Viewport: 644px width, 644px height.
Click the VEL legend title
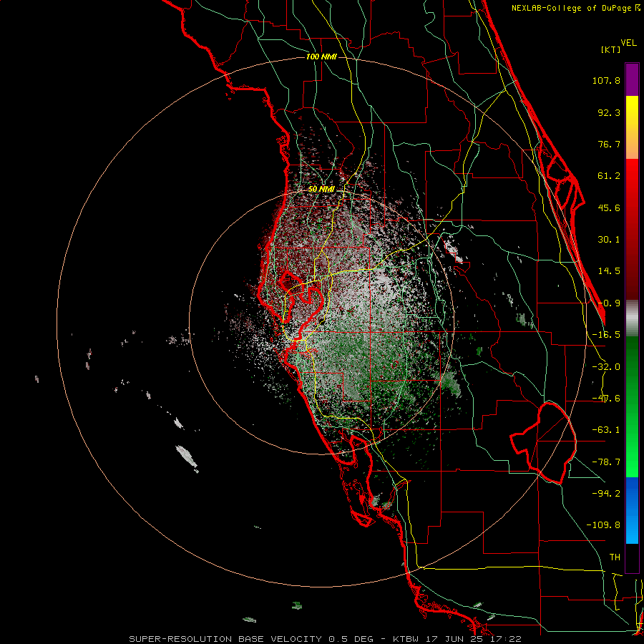pyautogui.click(x=628, y=43)
